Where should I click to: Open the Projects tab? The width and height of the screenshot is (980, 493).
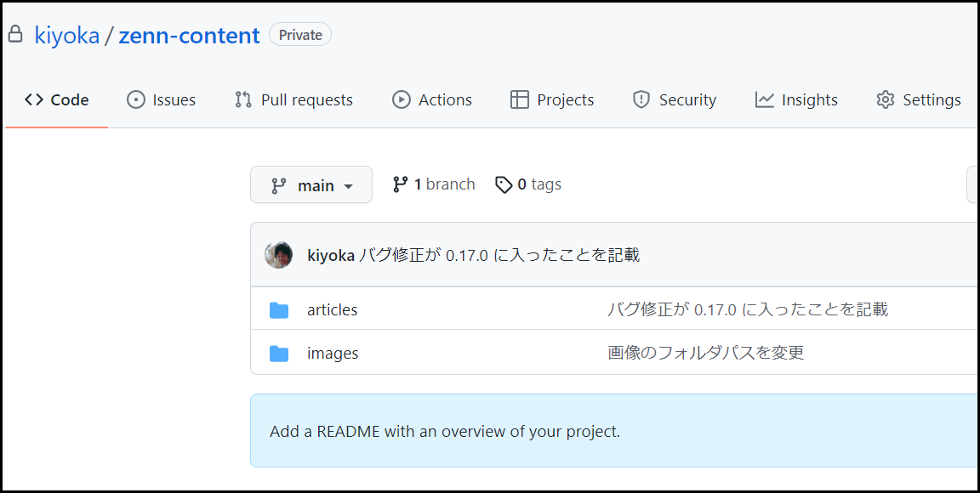552,100
